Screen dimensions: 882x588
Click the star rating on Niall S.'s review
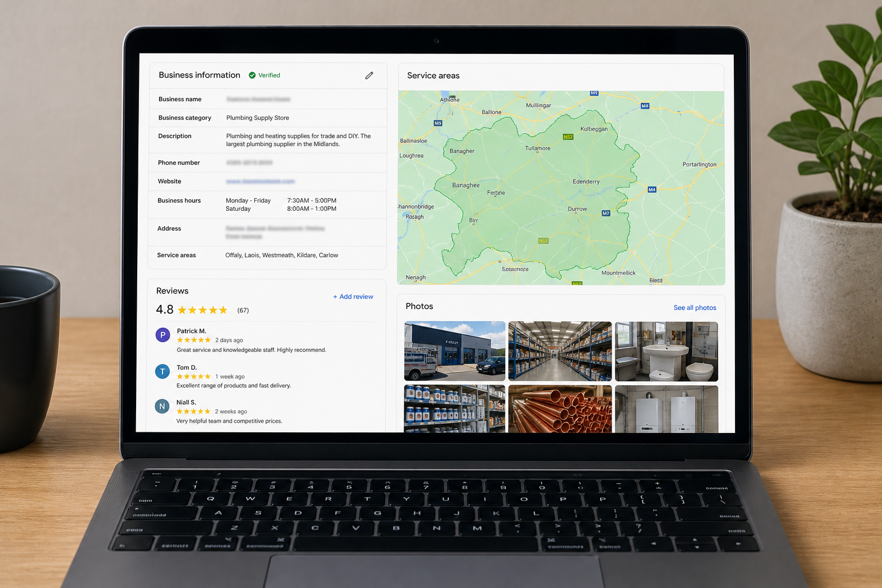pyautogui.click(x=193, y=412)
